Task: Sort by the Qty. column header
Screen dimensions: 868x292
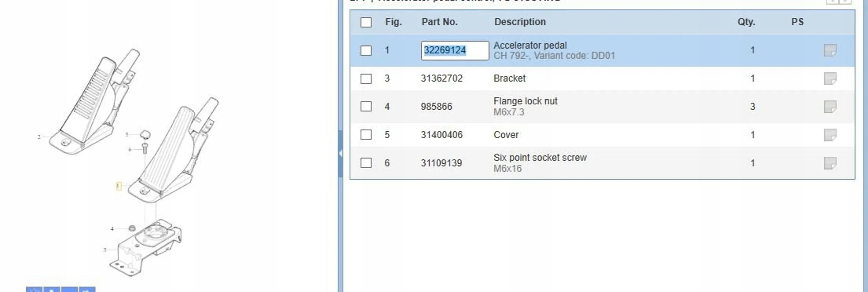Action: click(x=746, y=22)
